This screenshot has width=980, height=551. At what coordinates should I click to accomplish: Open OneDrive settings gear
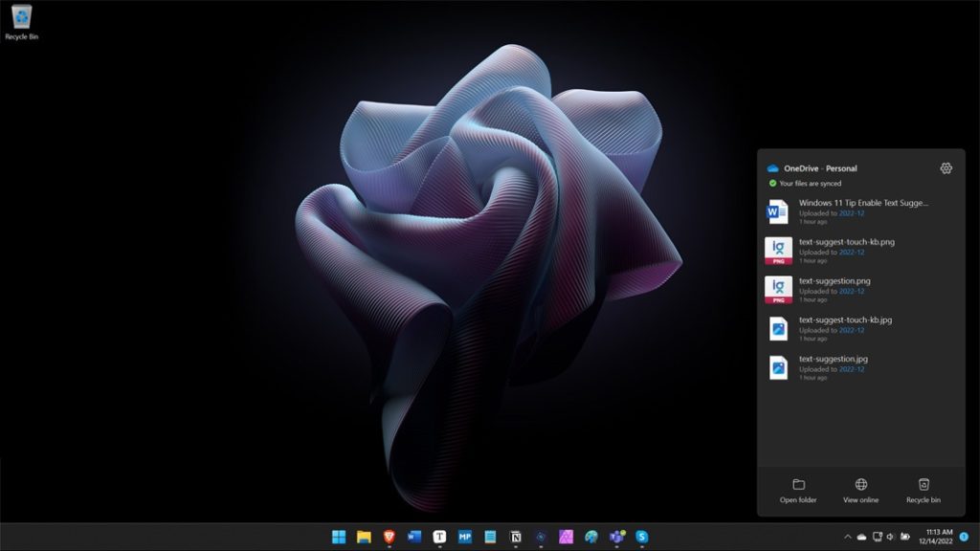946,168
